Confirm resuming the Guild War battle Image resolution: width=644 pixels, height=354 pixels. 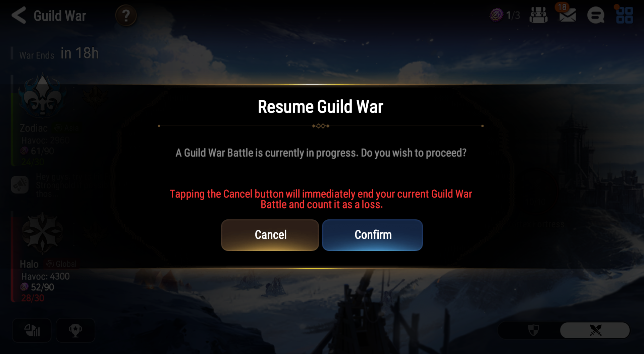pos(372,235)
